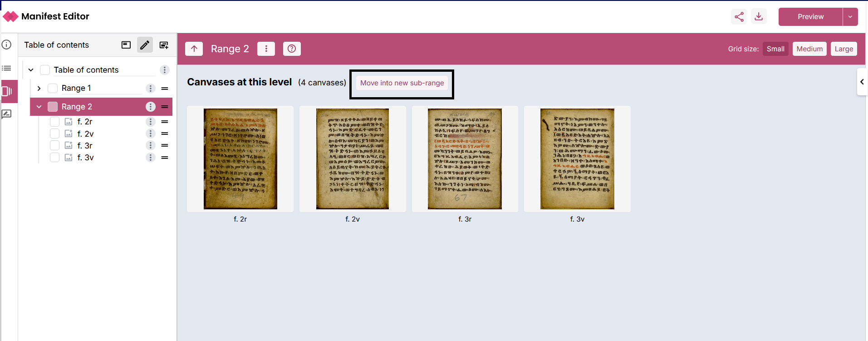Image resolution: width=868 pixels, height=341 pixels.
Task: Click Move into new sub-range
Action: click(402, 83)
